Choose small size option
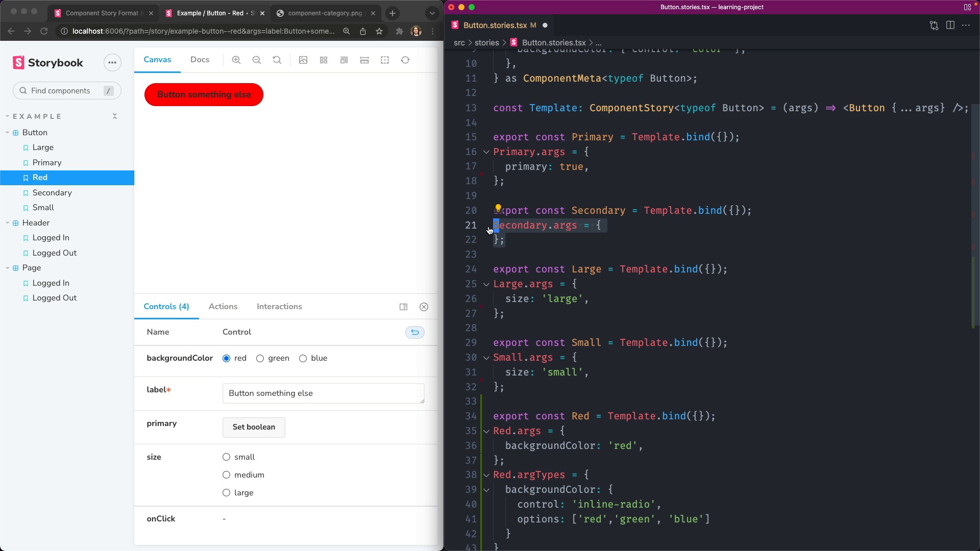The width and height of the screenshot is (980, 551). [227, 457]
